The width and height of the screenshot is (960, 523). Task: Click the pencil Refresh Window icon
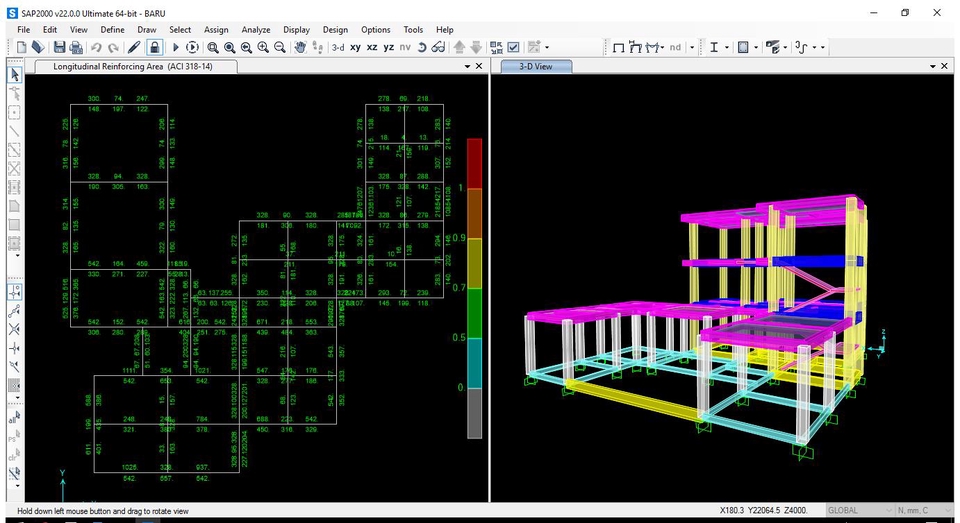pos(134,47)
